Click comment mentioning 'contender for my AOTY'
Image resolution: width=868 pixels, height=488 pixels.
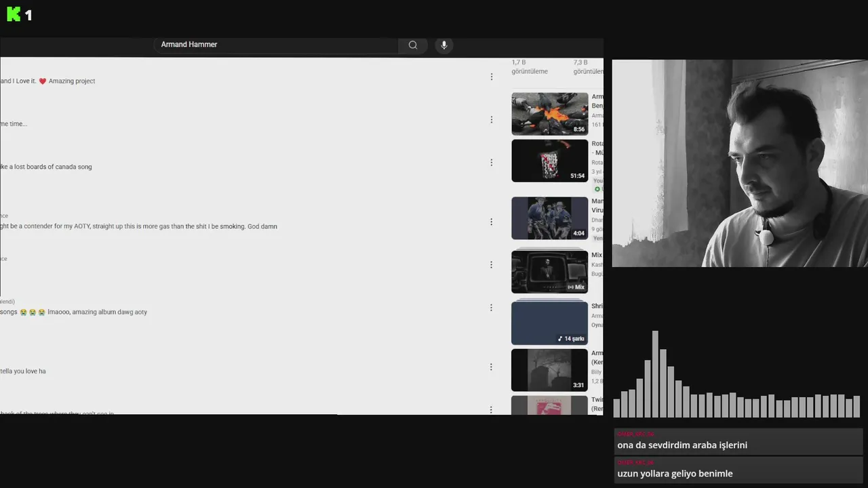(x=138, y=226)
